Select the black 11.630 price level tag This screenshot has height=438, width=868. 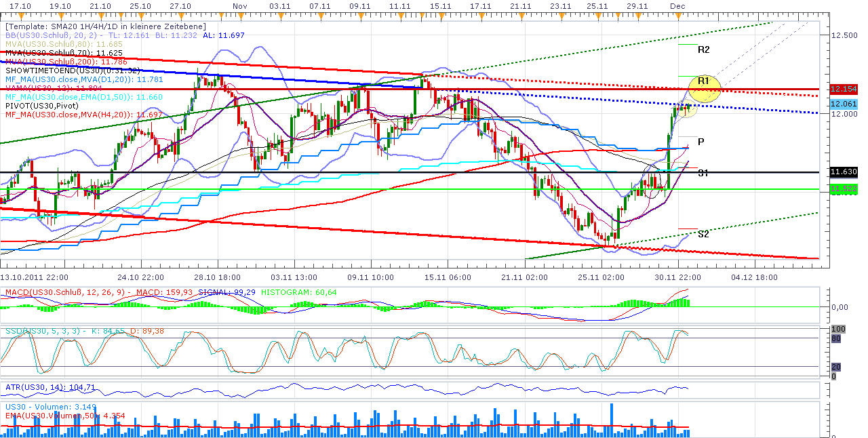(x=844, y=173)
